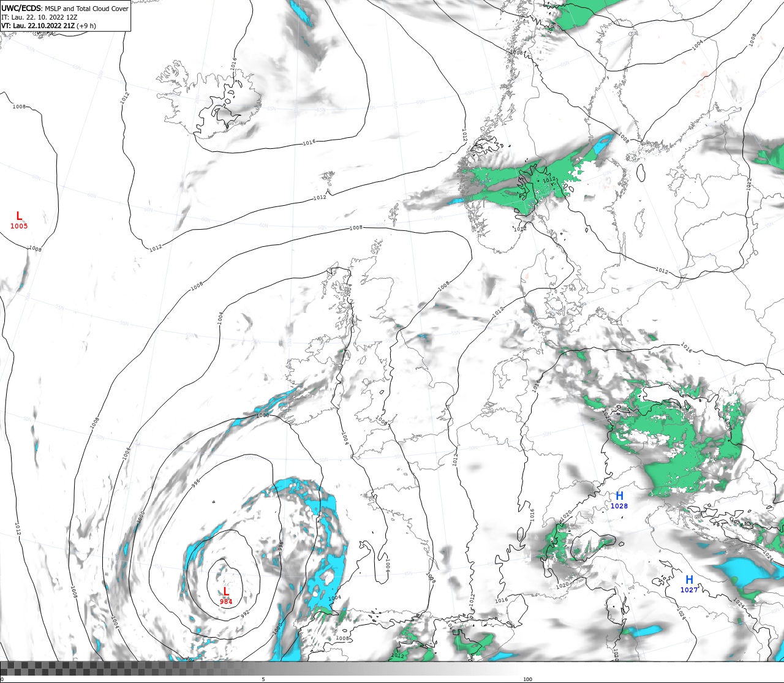Click the 'UWC/ECDS: MSLP and Total Cloud Cover' title
This screenshot has height=683, width=784.
65,9
